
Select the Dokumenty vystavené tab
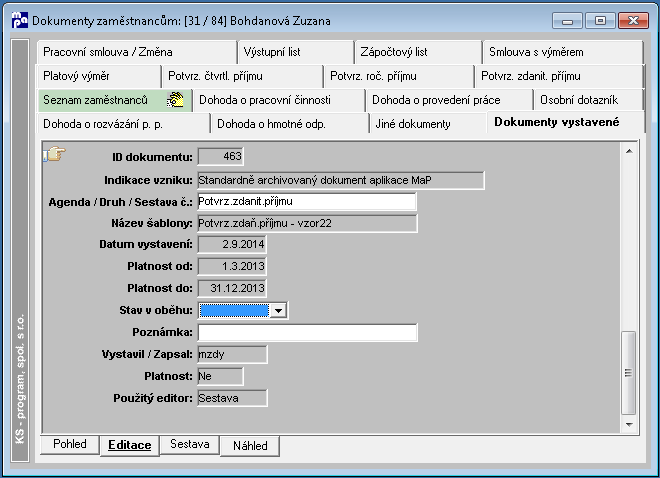point(565,122)
